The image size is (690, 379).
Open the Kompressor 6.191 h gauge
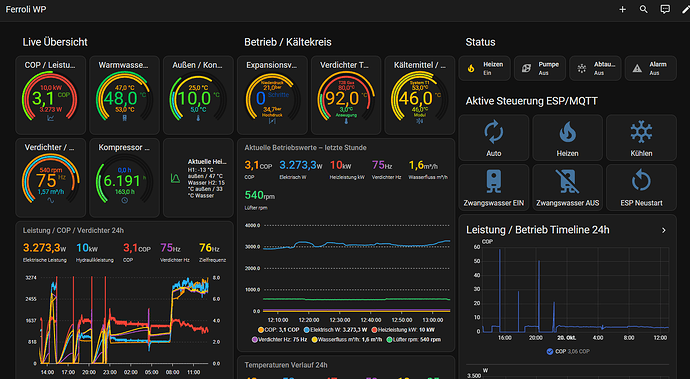pyautogui.click(x=125, y=178)
